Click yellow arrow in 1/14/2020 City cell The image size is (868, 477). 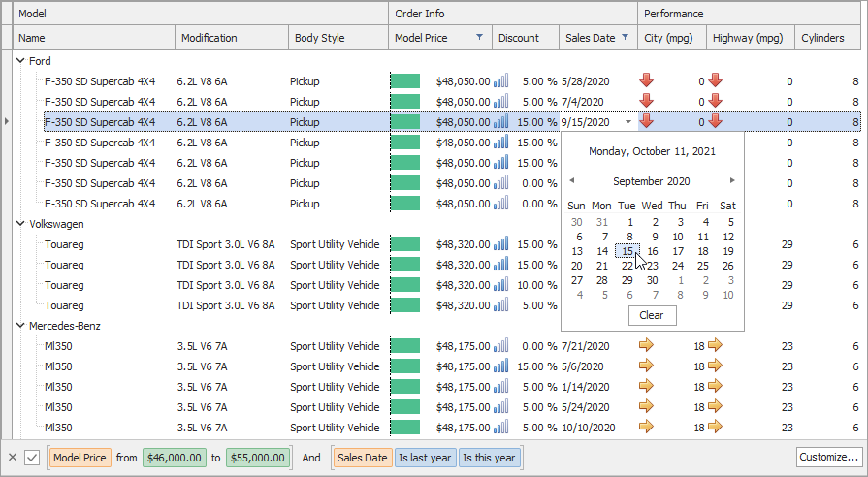click(x=646, y=386)
